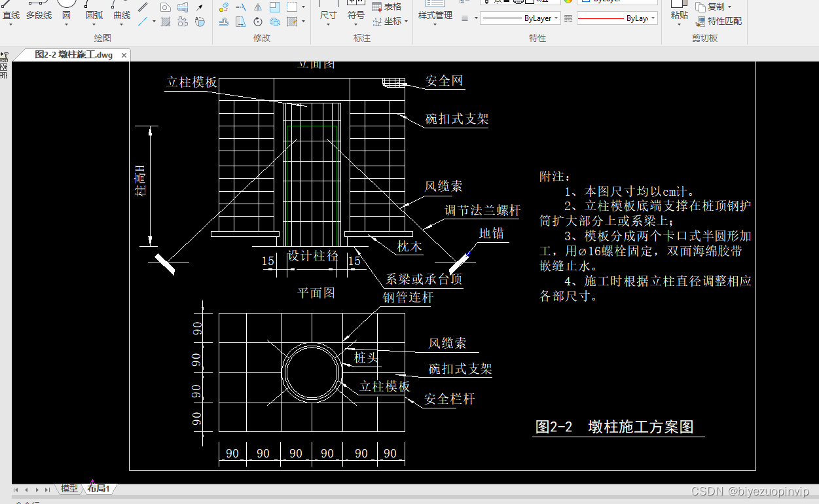The width and height of the screenshot is (819, 504).
Task: Click the 碗扣式支架 label in the elevation view
Action: click(457, 119)
